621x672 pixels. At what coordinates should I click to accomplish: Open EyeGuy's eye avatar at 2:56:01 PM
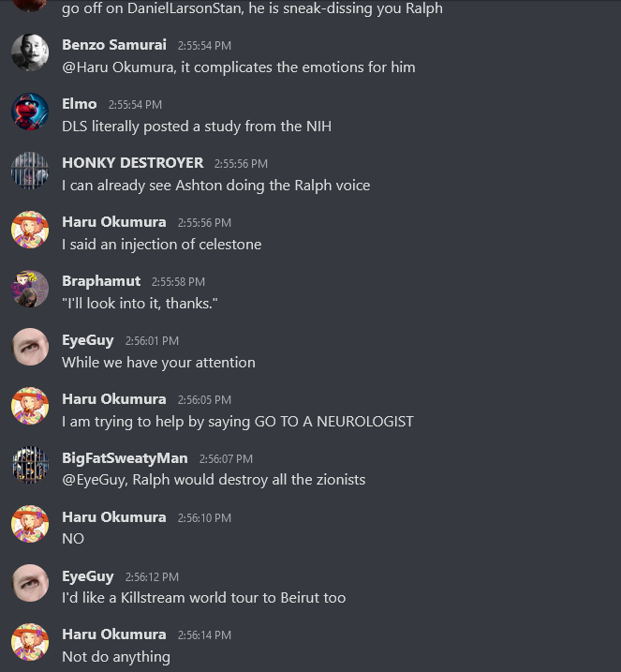pos(30,347)
